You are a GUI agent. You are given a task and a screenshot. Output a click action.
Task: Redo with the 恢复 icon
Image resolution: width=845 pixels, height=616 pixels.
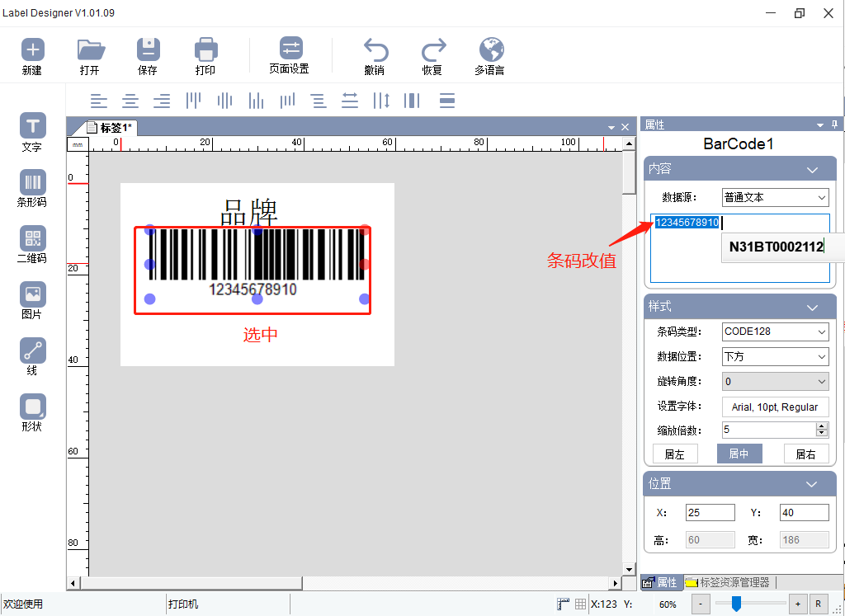tap(433, 50)
